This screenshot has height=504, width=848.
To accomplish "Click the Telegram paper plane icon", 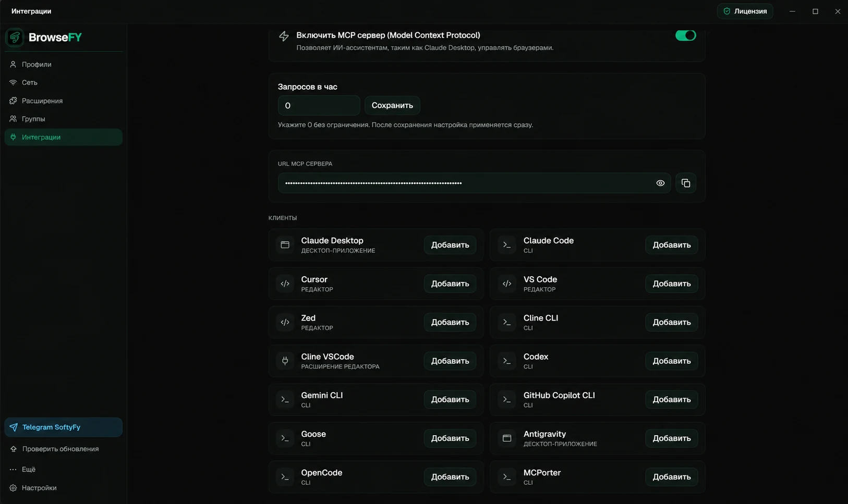I will (x=14, y=427).
